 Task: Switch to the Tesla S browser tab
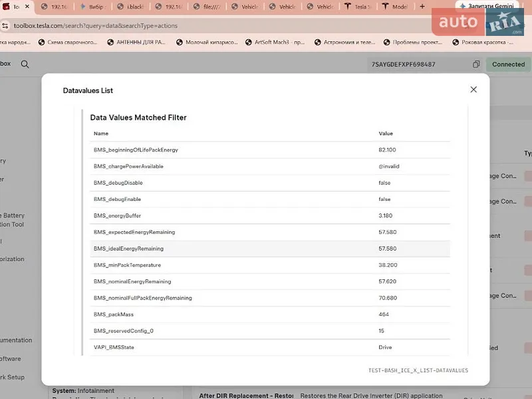(x=358, y=7)
